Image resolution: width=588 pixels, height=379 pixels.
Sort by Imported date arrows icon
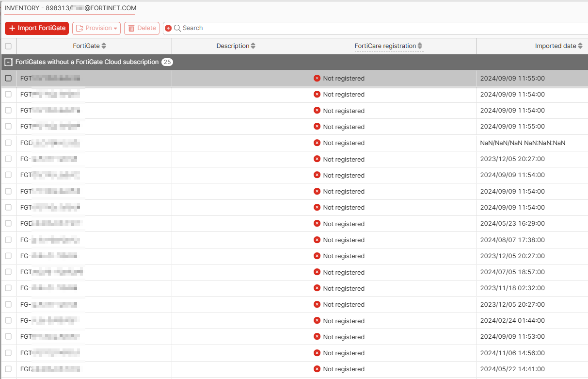580,46
